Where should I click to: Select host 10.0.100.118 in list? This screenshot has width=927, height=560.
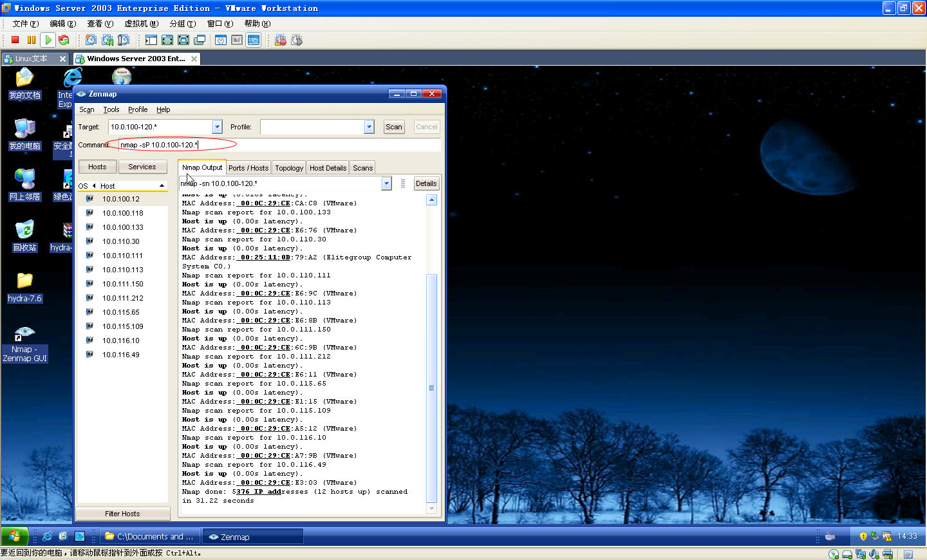coord(123,213)
